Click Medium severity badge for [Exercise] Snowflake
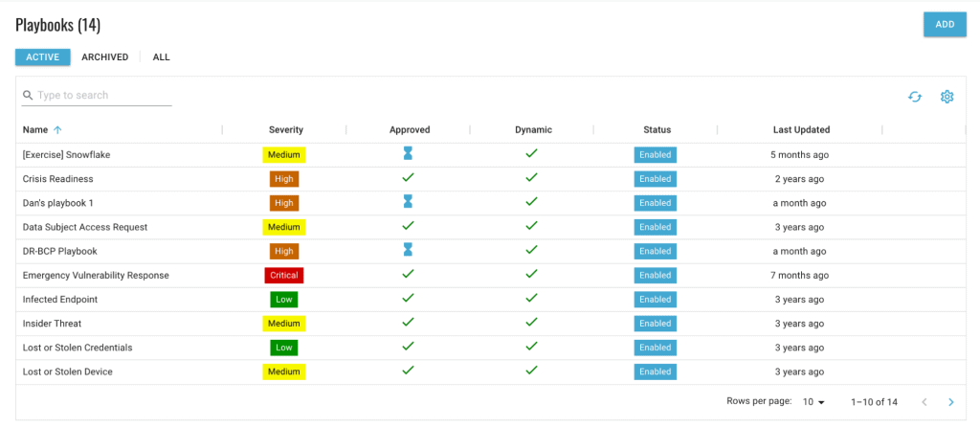The height and width of the screenshot is (428, 980). pyautogui.click(x=283, y=154)
